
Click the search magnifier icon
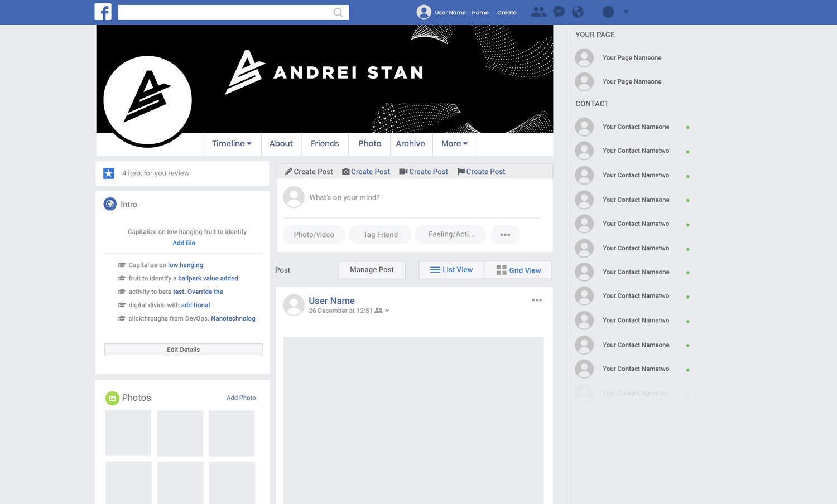click(338, 12)
